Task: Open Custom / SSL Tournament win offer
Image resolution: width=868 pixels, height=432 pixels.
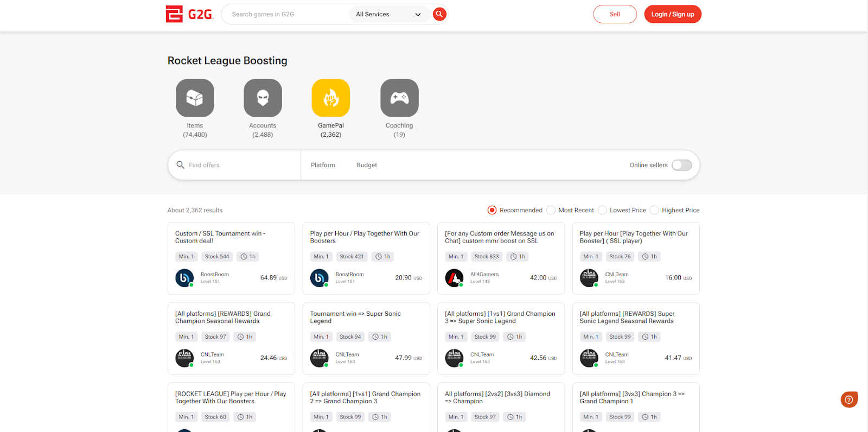Action: [231, 258]
